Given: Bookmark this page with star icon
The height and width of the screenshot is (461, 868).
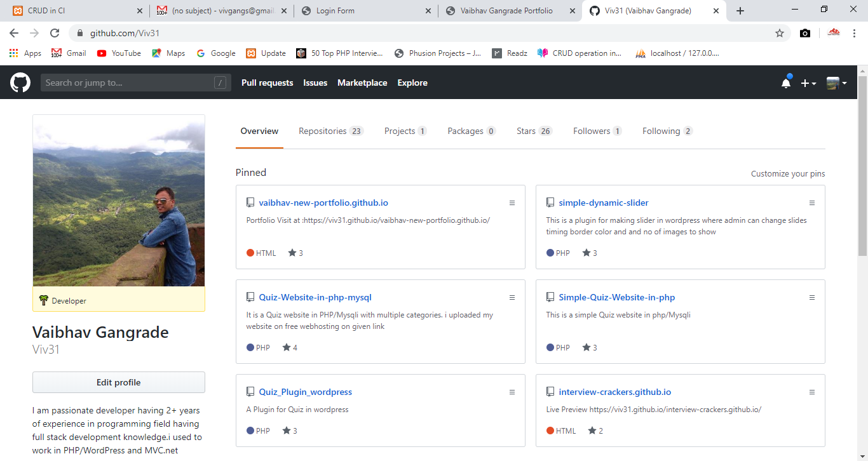Looking at the screenshot, I should [780, 33].
